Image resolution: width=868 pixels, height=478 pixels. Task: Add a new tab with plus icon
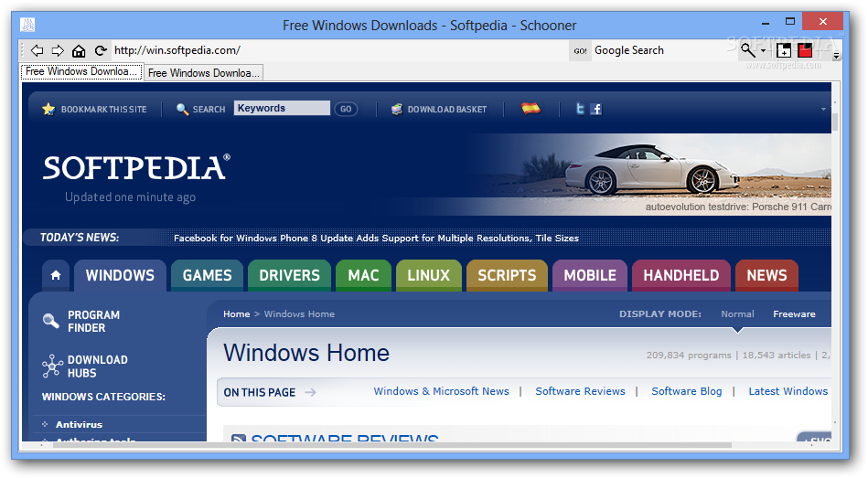784,50
